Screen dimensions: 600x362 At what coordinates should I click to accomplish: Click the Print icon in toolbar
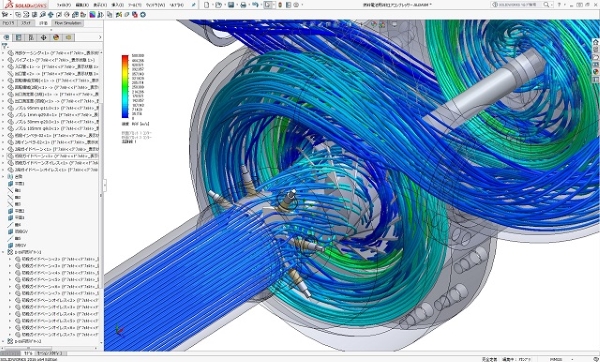pyautogui.click(x=243, y=5)
